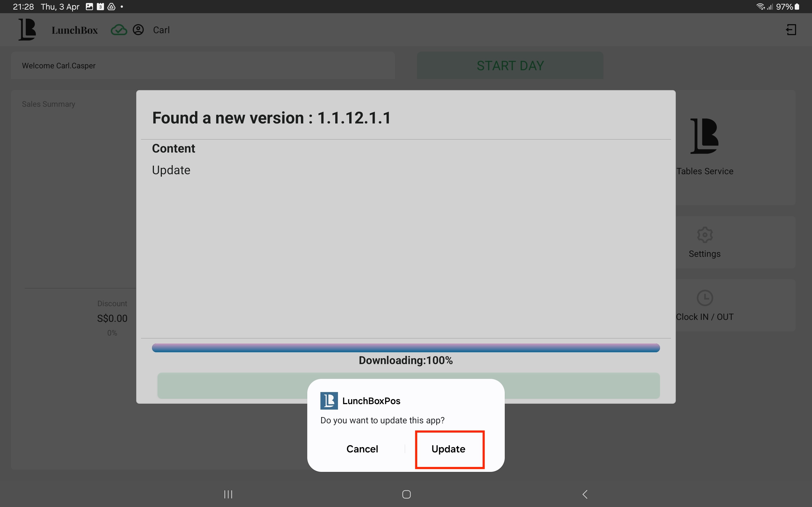Click 'Found a new version : 1.1.12.1.1' heading
This screenshot has height=507, width=812.
271,118
